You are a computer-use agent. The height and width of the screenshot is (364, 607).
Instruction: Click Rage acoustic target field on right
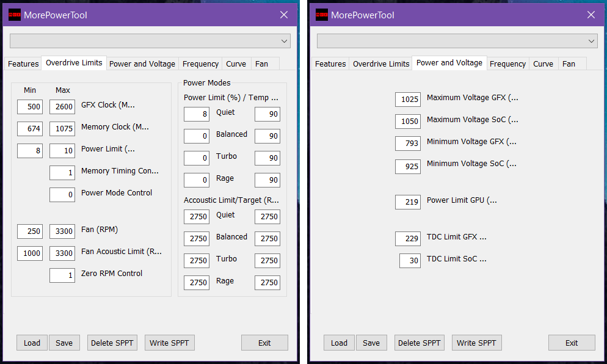(x=267, y=283)
